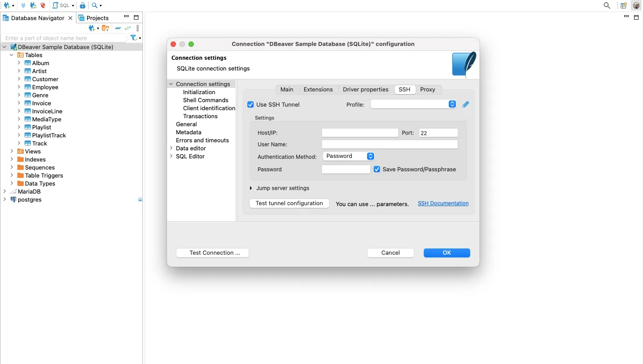Click the Test Connection button
Screen dimensions: 643x364
[213, 253]
